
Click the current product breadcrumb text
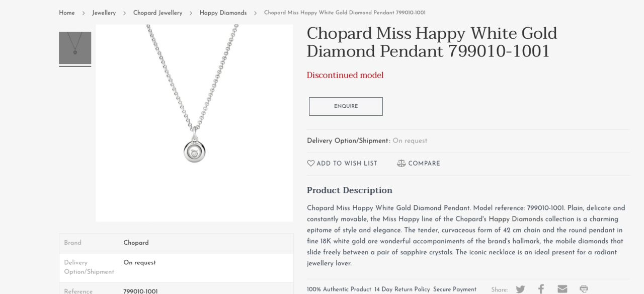(345, 13)
